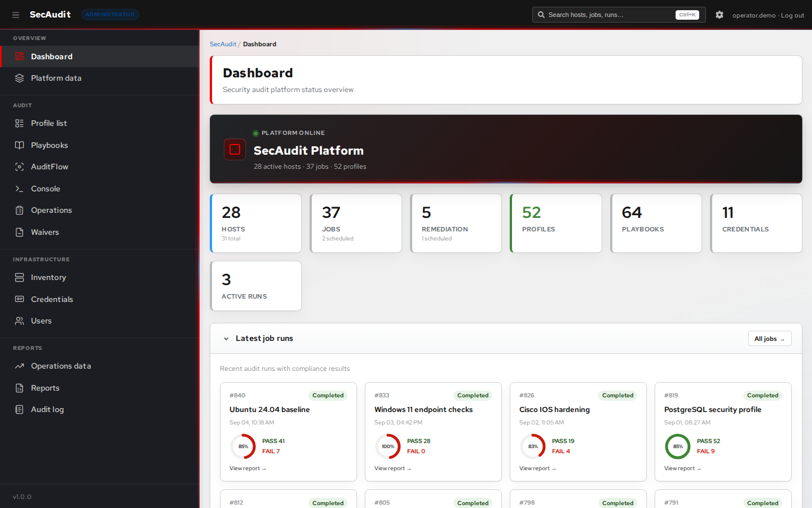Click the search hosts, jobs, runs field

click(619, 15)
